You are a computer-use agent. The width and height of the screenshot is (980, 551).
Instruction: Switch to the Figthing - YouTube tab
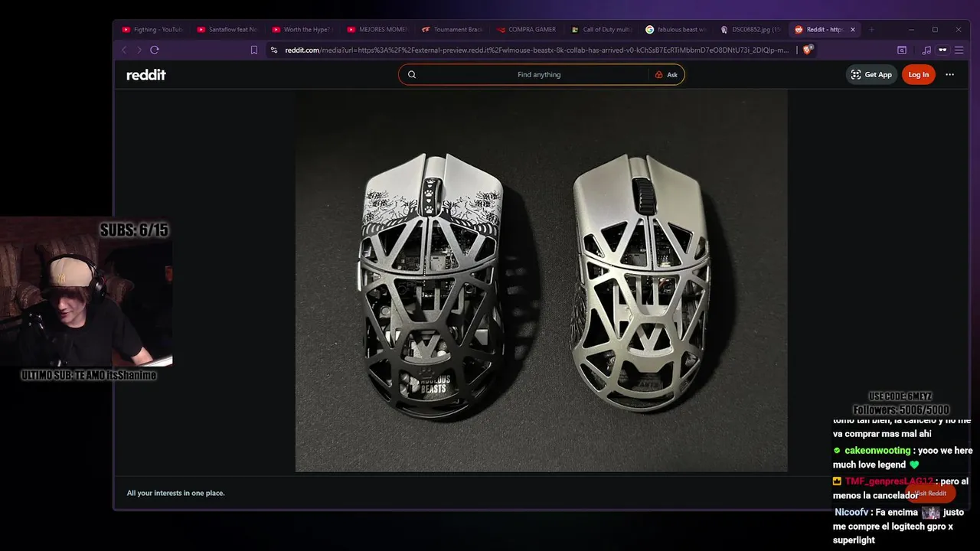(x=152, y=30)
